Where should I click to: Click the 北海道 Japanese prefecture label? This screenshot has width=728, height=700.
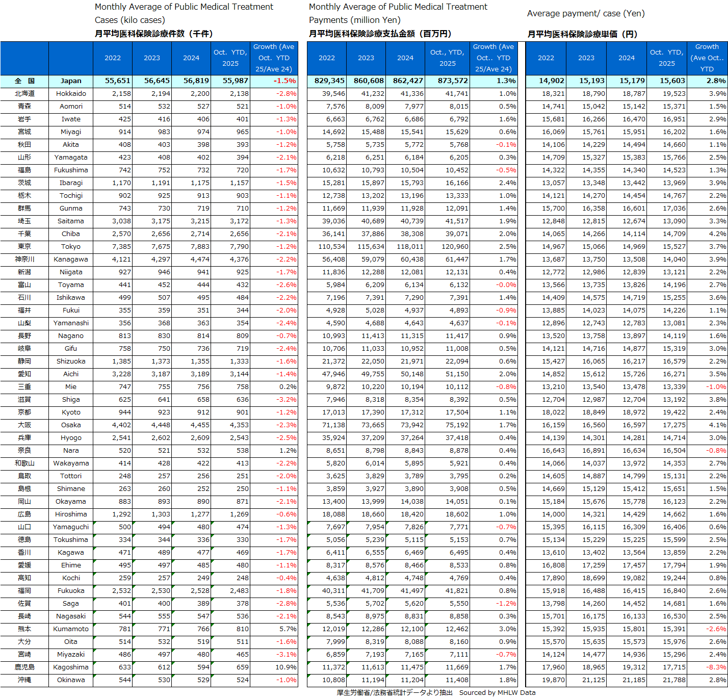pyautogui.click(x=24, y=94)
